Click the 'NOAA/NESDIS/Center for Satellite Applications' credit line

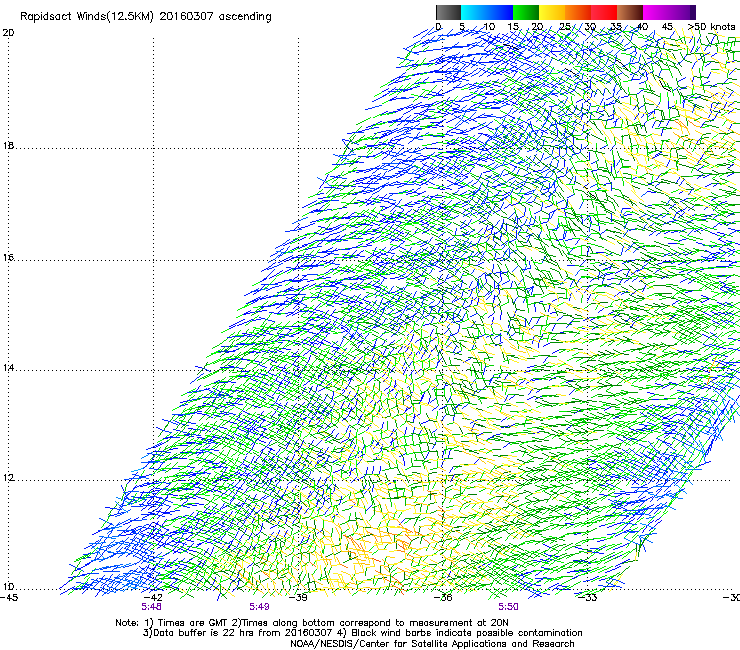tap(432, 644)
